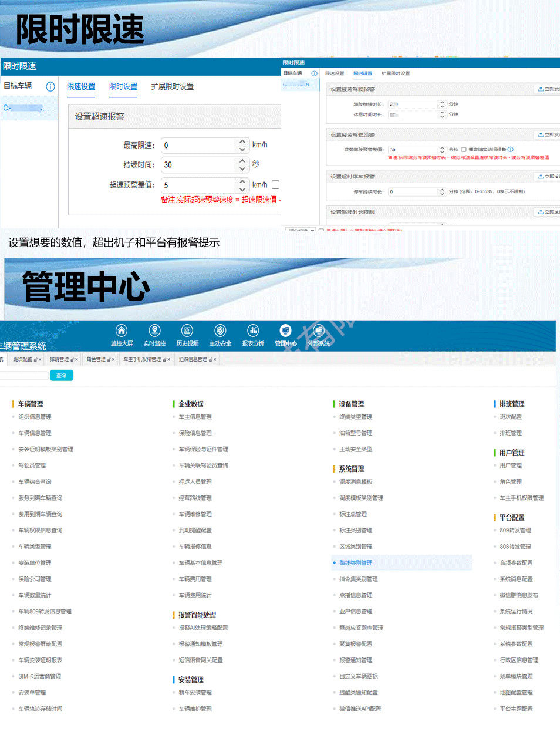Screen dimensions: 560x732
Task: Select the 车主手机权限管理 tab
Action: pos(141,359)
